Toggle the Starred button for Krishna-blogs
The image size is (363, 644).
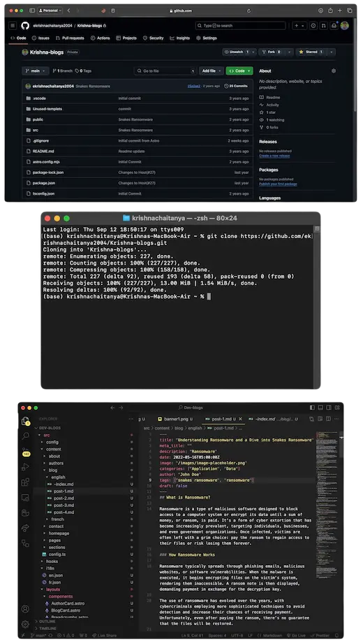[x=311, y=52]
